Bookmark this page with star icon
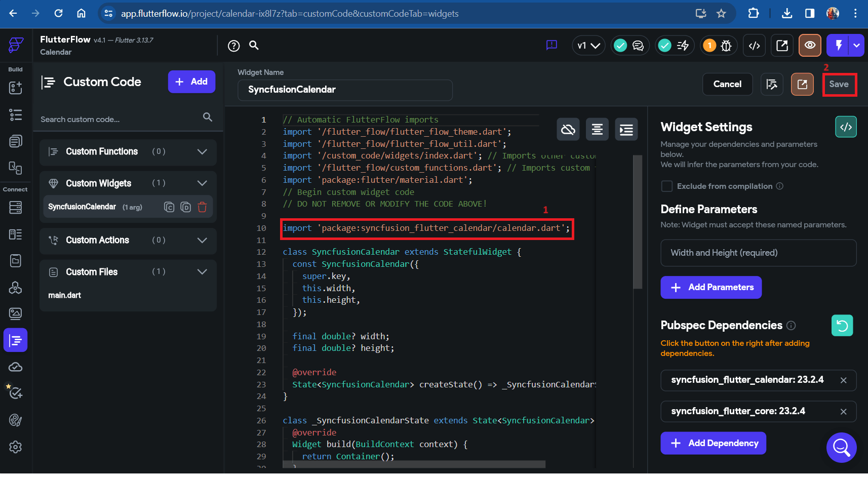Viewport: 868px width, 477px height. pos(721,14)
